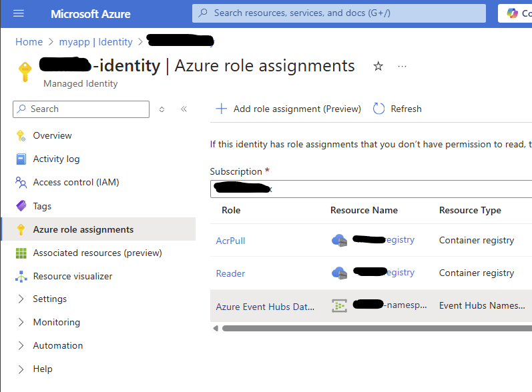Open the AcrPull role link
Viewport: 532px width, 392px height.
point(230,241)
